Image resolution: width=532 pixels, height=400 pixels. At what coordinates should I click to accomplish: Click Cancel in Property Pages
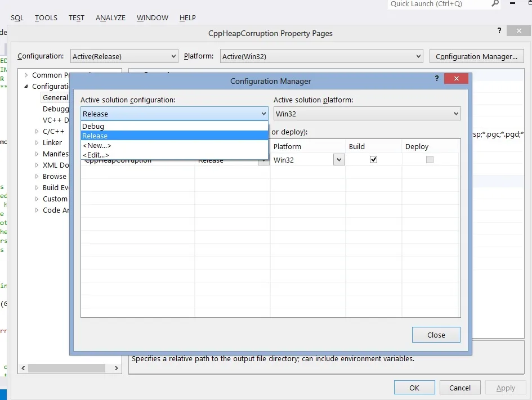click(460, 388)
